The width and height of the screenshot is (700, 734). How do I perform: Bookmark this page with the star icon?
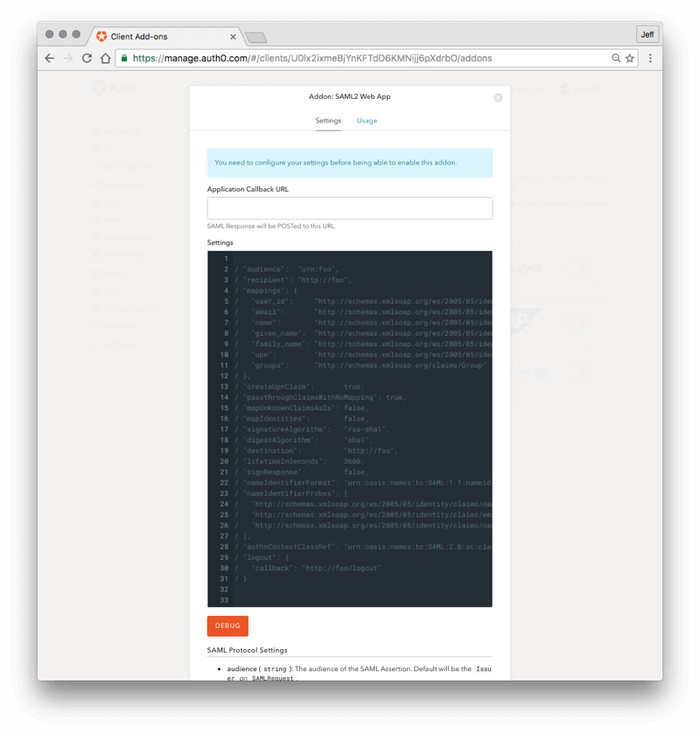[630, 58]
